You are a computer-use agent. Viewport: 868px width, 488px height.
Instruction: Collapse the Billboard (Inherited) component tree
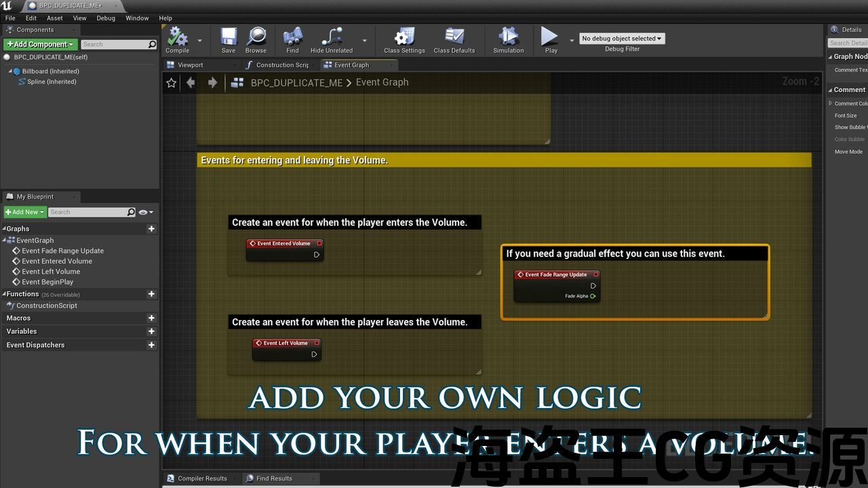click(x=11, y=71)
